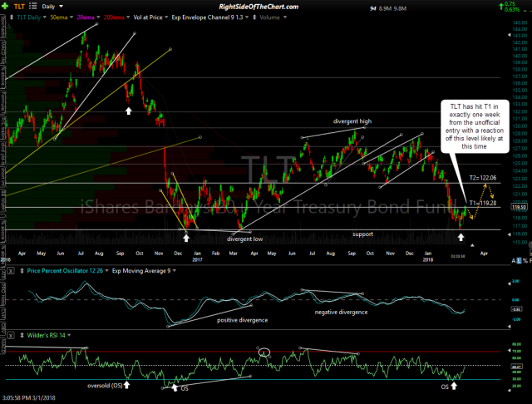
Task: Click the current price label 119.50
Action: (x=519, y=207)
